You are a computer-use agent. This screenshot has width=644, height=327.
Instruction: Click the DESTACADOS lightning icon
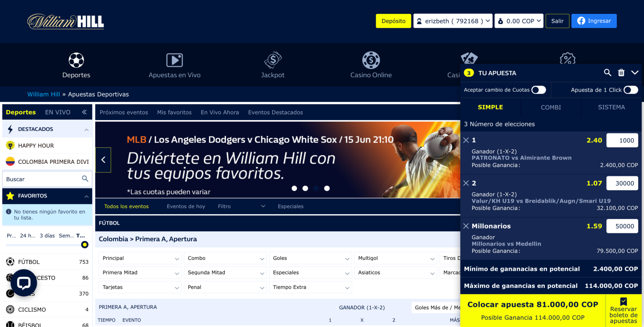(10, 129)
